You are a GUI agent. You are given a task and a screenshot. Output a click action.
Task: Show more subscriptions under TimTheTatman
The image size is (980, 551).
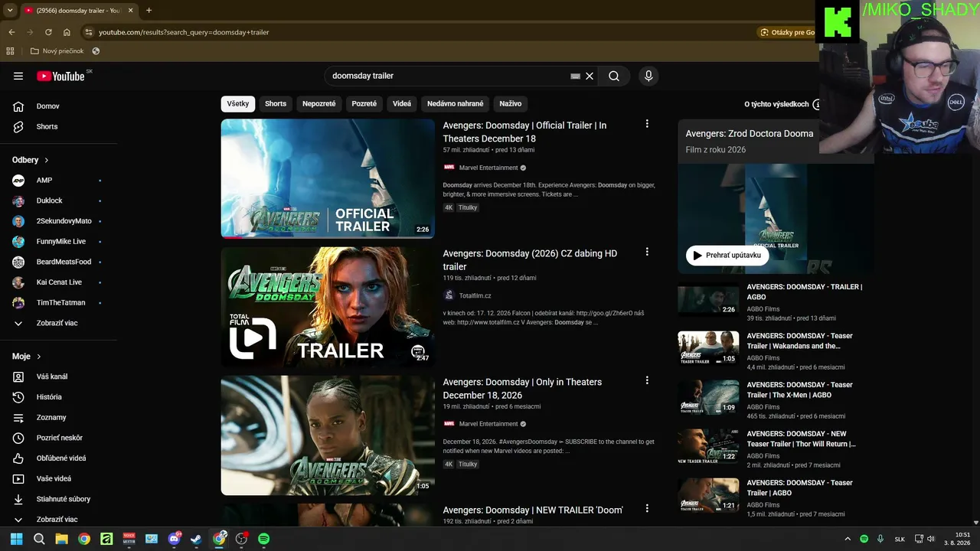pyautogui.click(x=58, y=323)
